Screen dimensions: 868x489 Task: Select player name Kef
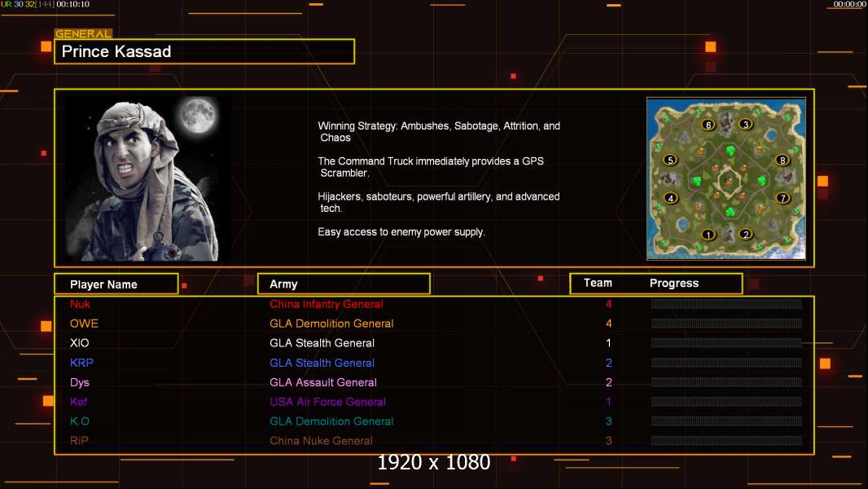(78, 402)
